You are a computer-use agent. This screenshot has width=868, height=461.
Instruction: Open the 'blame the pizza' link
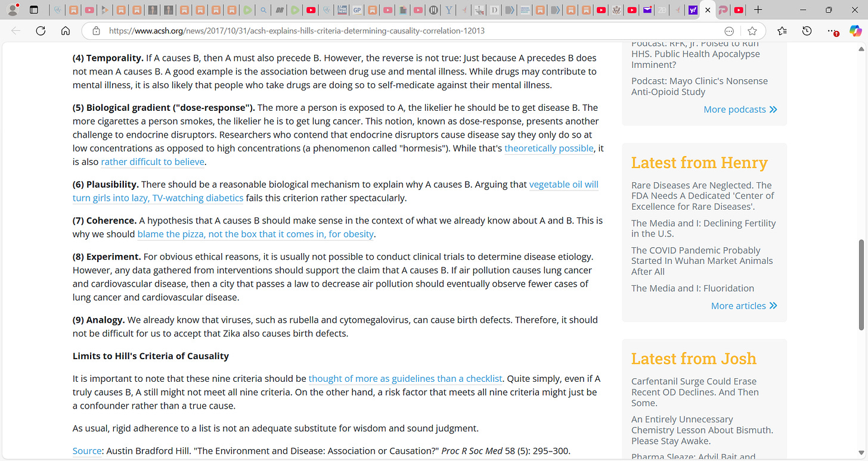256,234
